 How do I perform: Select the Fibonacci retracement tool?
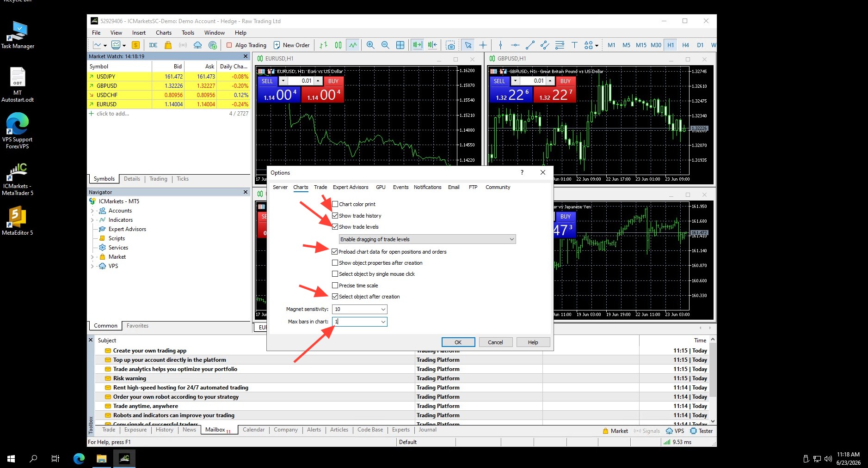tap(560, 45)
